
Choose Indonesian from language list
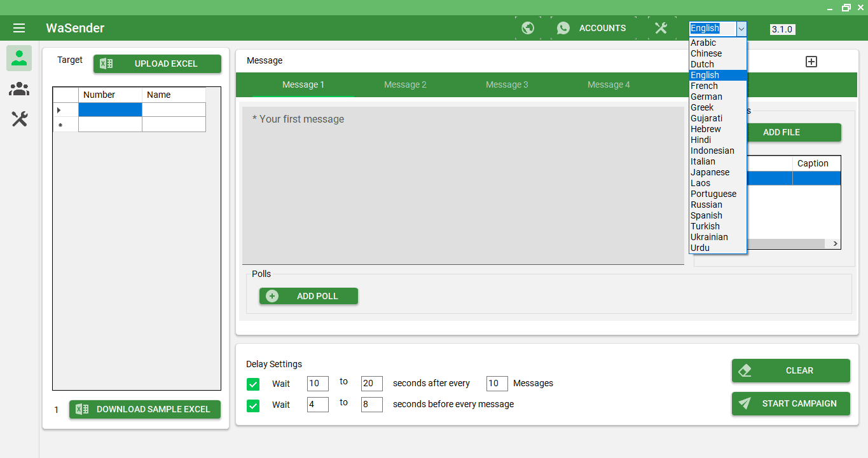(718, 151)
